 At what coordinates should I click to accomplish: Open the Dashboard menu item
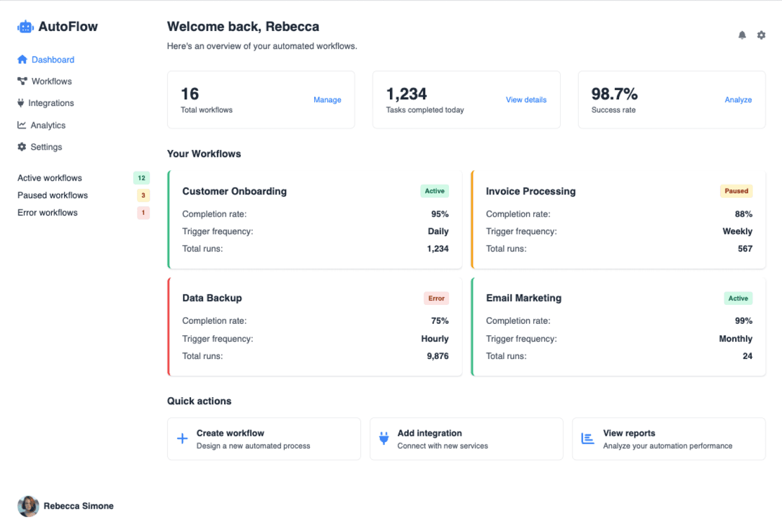coord(53,59)
